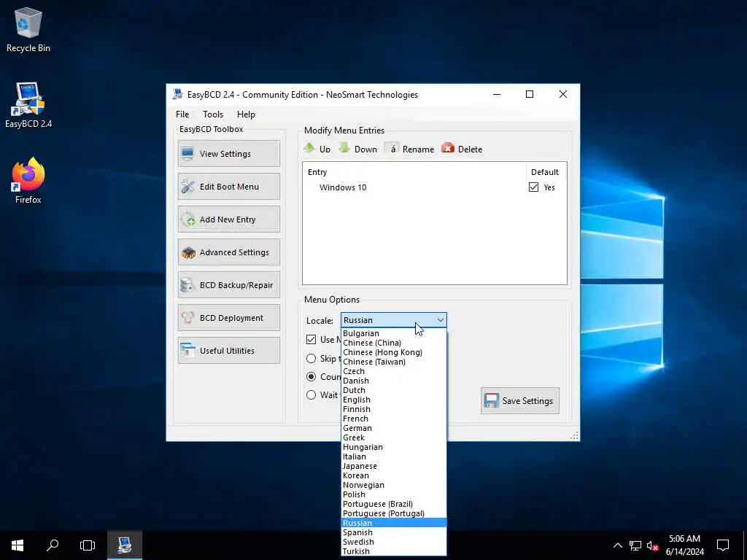Pick Korean in the locale list
747x560 pixels.
click(x=394, y=475)
